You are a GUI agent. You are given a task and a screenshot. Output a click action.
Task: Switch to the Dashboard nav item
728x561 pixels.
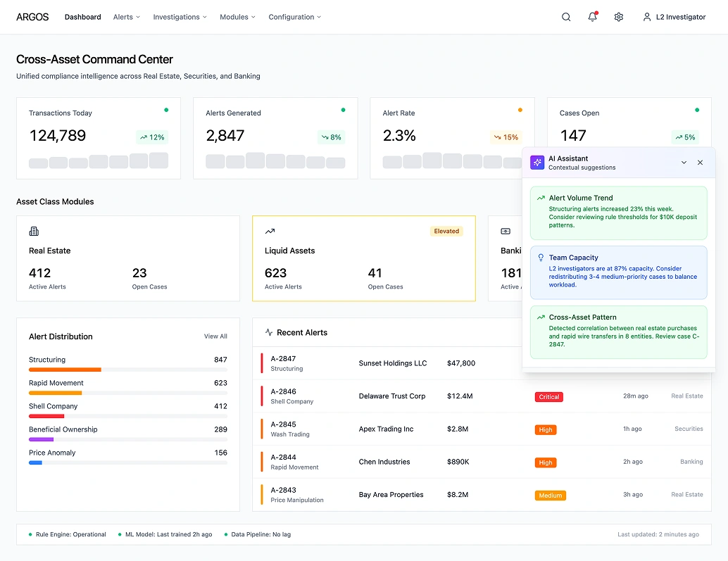[x=82, y=16]
